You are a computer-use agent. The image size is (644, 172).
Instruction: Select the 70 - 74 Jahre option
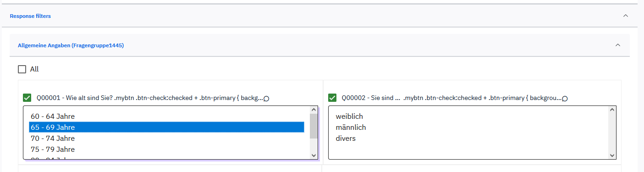click(x=167, y=138)
